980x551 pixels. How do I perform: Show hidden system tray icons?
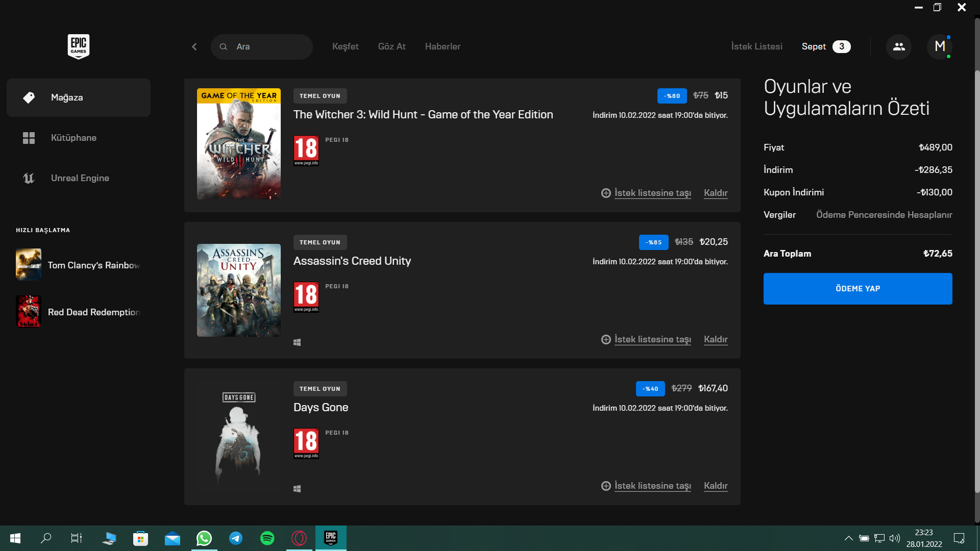848,538
